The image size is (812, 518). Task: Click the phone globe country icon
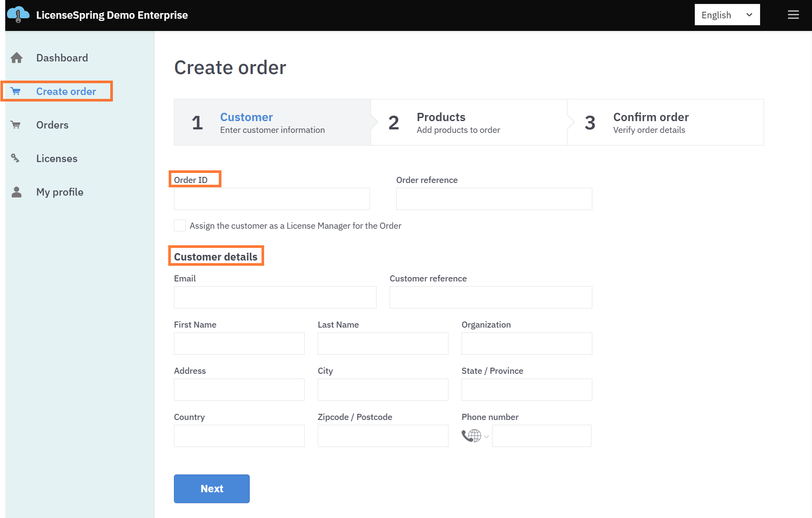click(472, 436)
